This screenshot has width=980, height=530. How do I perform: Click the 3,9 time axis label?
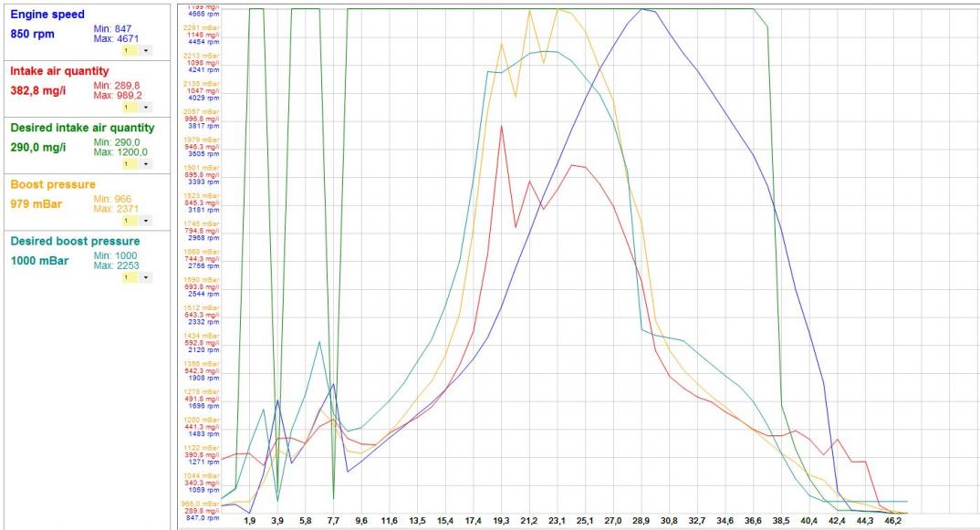click(x=277, y=521)
